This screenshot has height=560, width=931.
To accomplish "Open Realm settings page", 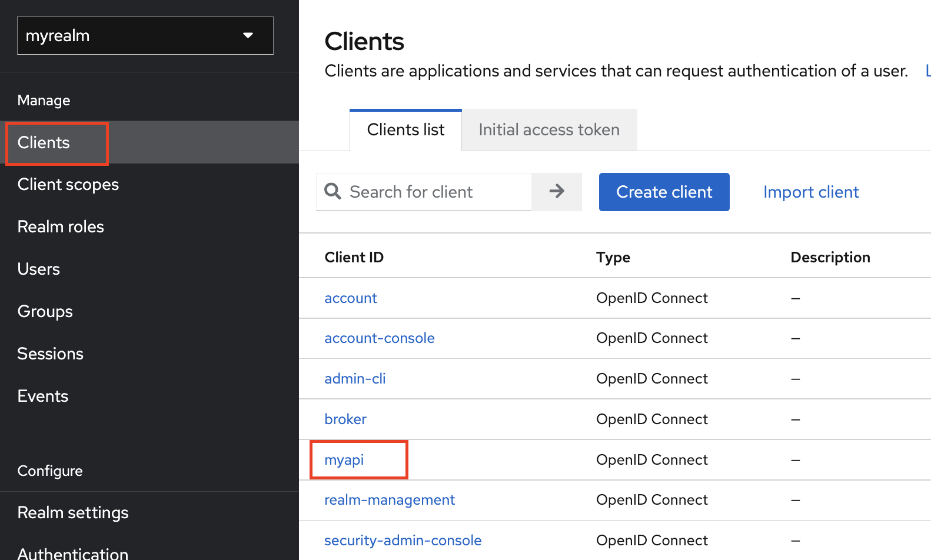I will 73,513.
